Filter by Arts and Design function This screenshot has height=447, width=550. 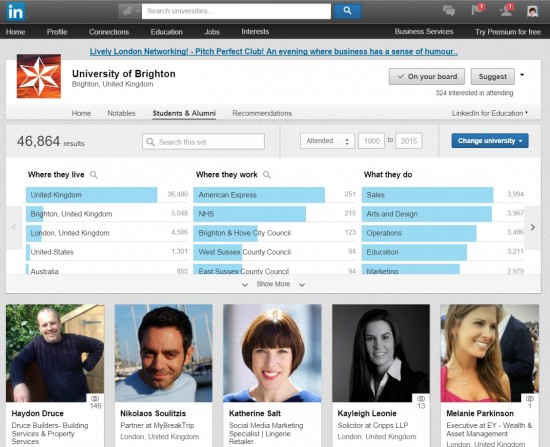[443, 214]
